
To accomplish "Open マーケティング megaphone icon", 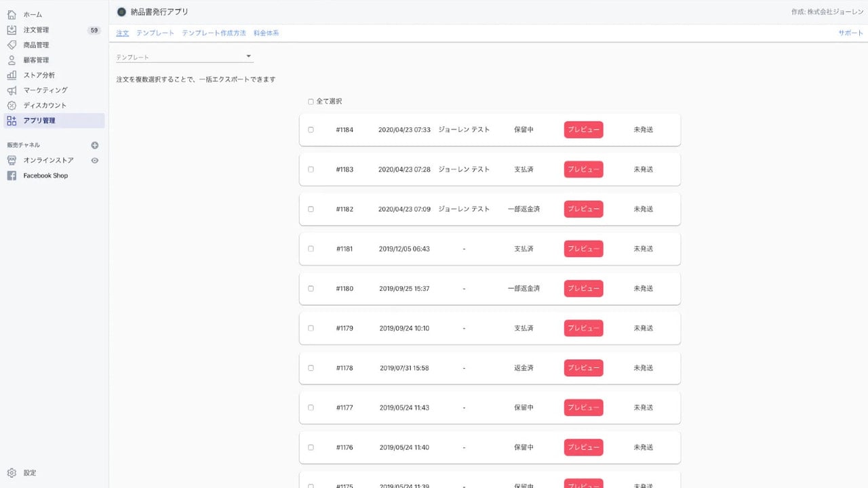I will [12, 90].
